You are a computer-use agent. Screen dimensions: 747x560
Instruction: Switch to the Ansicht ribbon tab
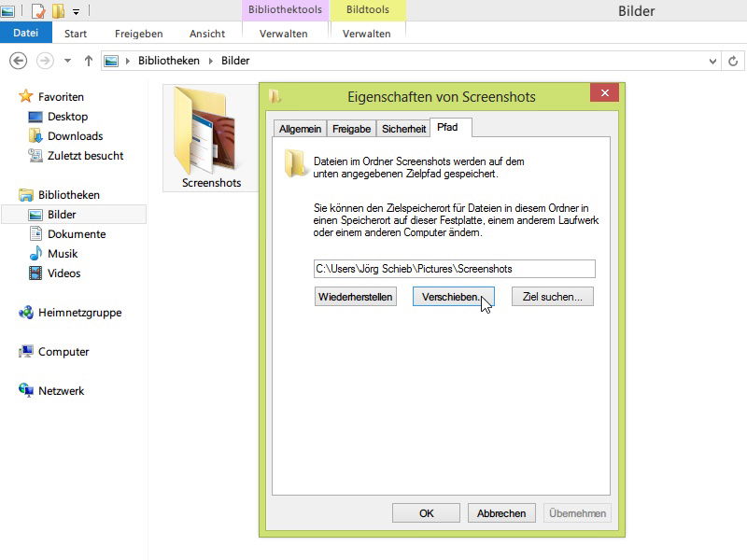pyautogui.click(x=207, y=34)
